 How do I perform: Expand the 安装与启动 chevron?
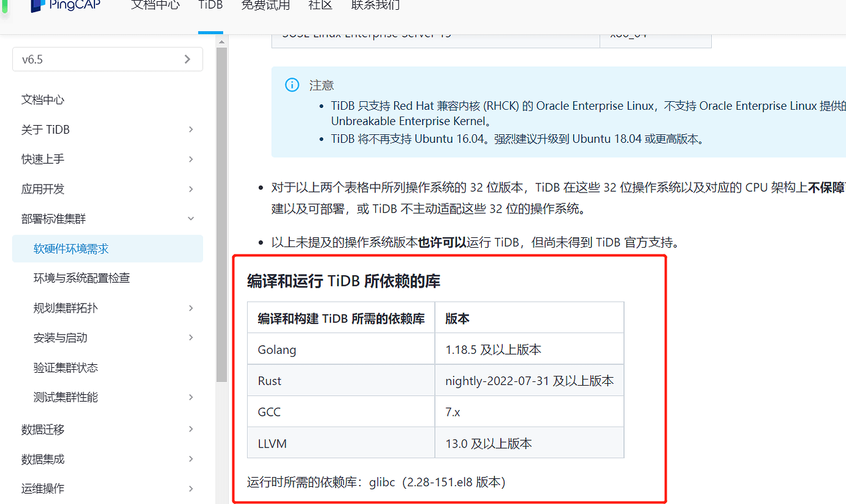191,338
